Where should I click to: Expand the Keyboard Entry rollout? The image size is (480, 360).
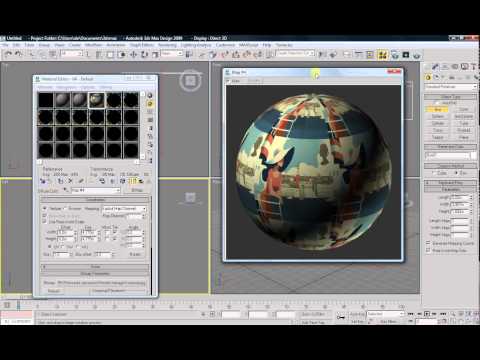pos(450,183)
